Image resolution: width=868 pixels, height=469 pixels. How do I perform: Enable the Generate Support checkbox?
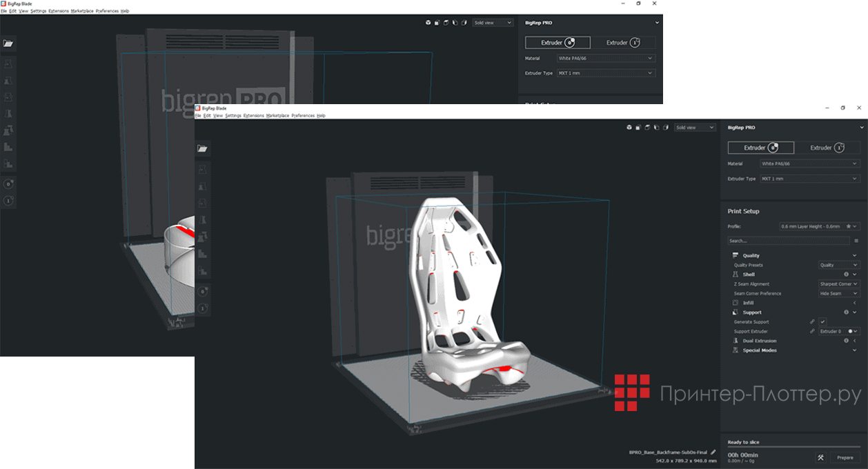point(822,321)
